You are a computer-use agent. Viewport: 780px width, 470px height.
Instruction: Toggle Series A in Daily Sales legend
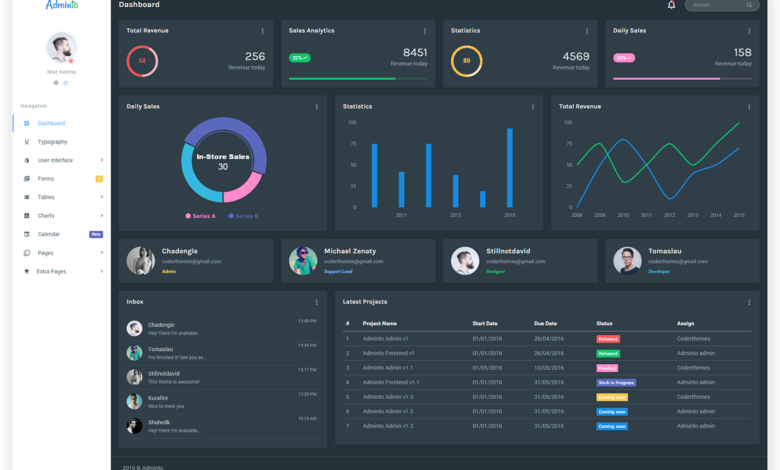click(200, 216)
